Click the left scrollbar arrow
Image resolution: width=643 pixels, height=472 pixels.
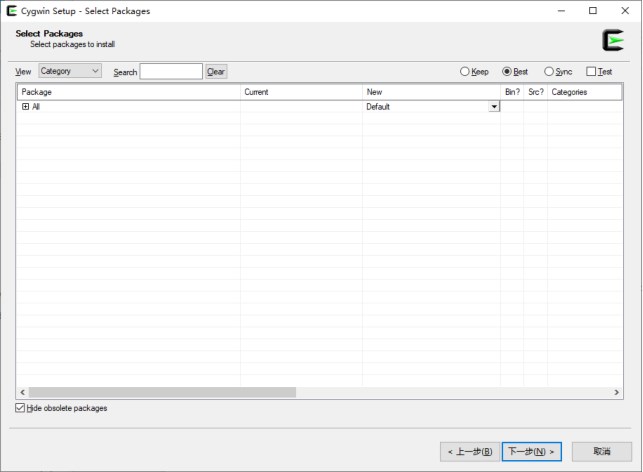coord(23,392)
